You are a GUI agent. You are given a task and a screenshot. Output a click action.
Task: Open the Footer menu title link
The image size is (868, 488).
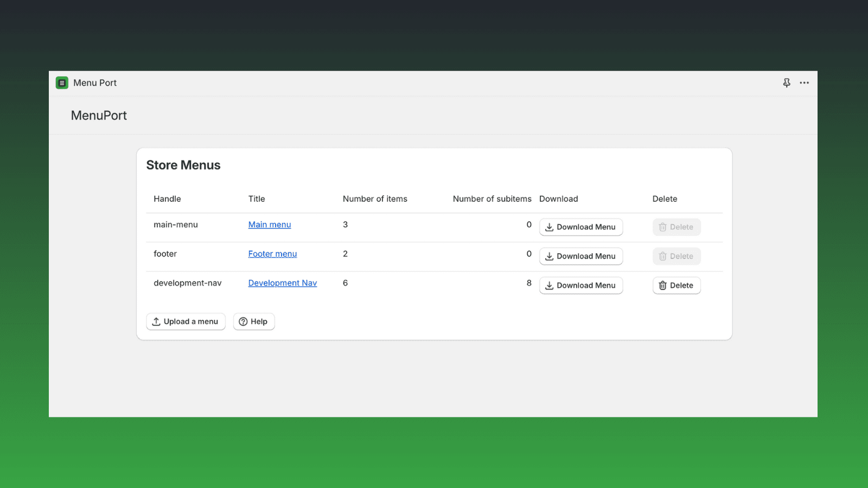click(x=272, y=254)
